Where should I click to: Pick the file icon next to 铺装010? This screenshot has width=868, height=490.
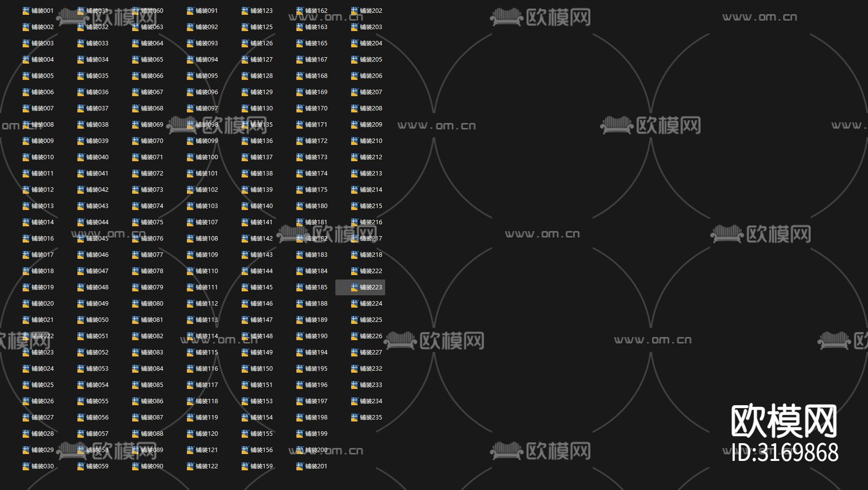point(26,157)
